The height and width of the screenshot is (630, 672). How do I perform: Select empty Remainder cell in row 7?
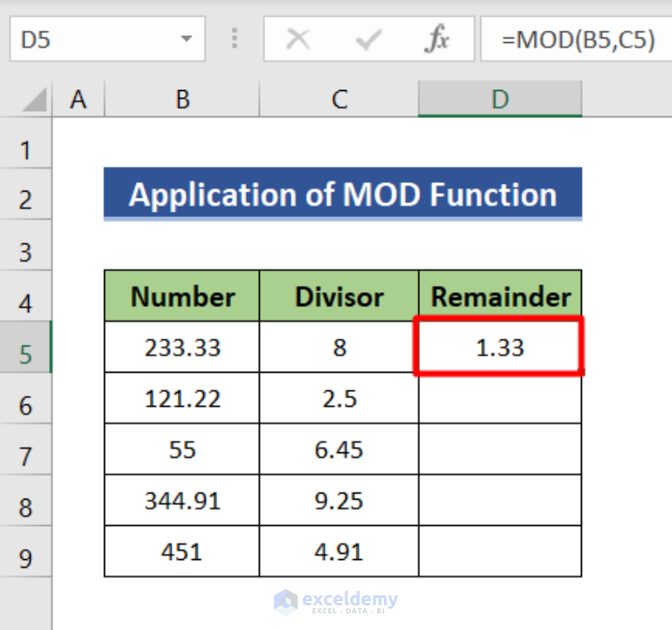coord(500,449)
